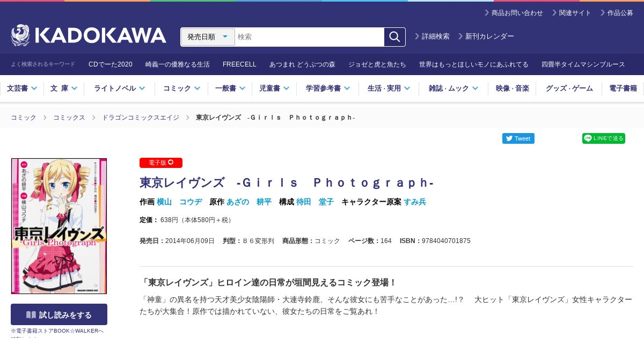This screenshot has width=644, height=338.
Task: Go to ドラゴンコミックスエイジ breadcrumb
Action: [141, 117]
